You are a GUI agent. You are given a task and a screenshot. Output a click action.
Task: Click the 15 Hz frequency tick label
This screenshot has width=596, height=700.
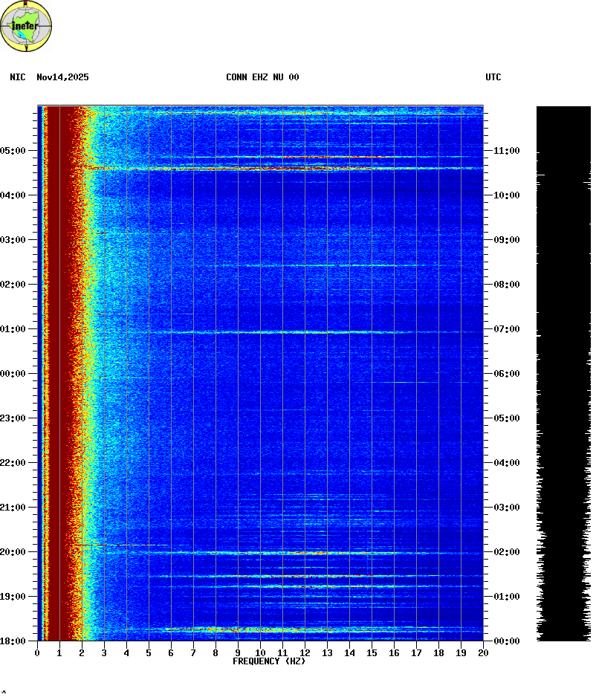pyautogui.click(x=372, y=653)
